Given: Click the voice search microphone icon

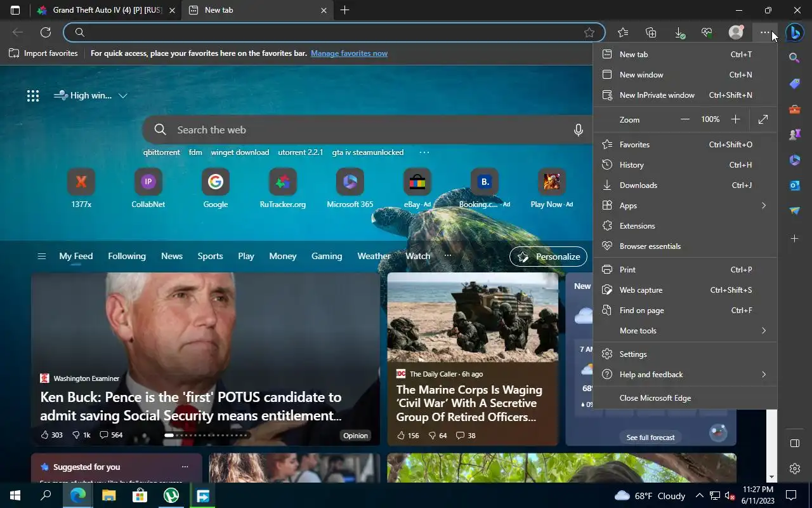Looking at the screenshot, I should (578, 130).
